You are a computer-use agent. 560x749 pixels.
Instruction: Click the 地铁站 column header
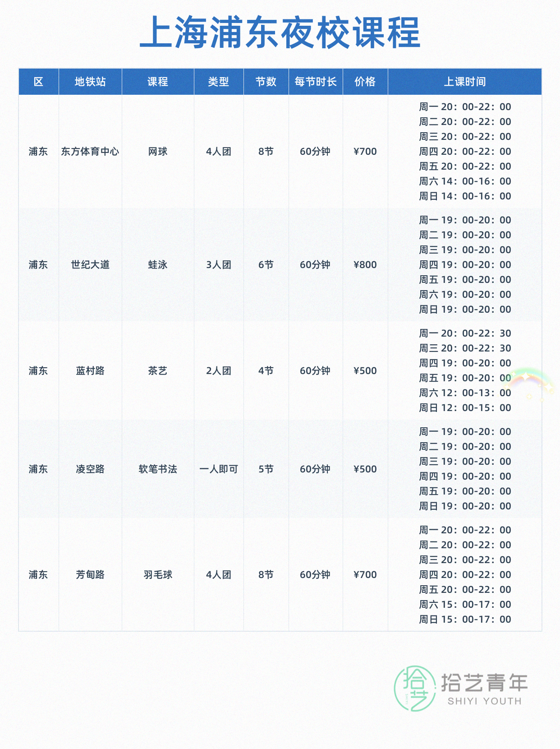pos(90,82)
